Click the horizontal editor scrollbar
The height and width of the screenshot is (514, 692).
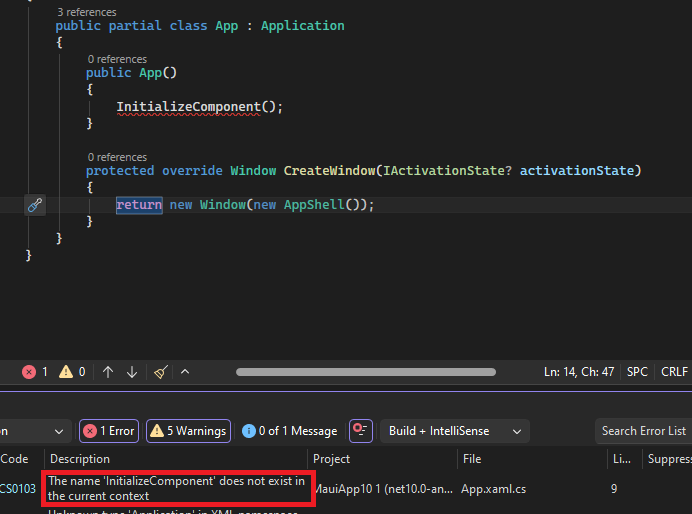[x=366, y=372]
